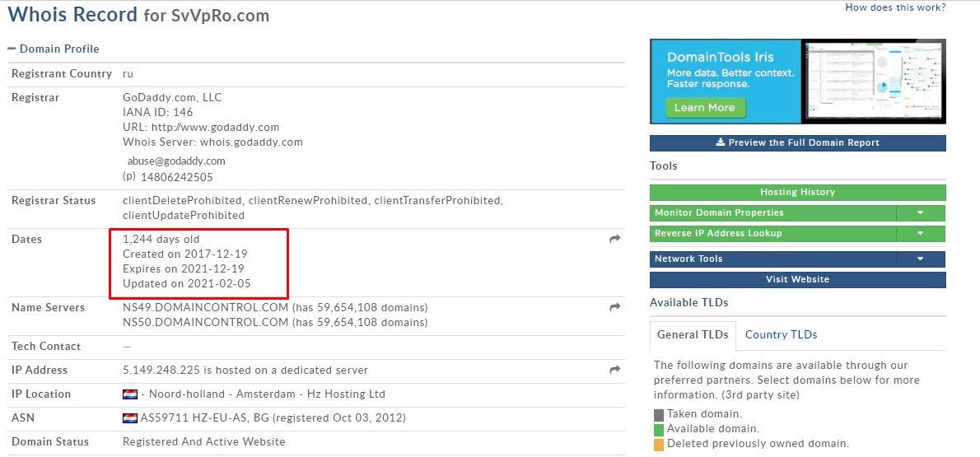Click the gray Taken domain legend square
The width and height of the screenshot is (980, 457).
(658, 415)
